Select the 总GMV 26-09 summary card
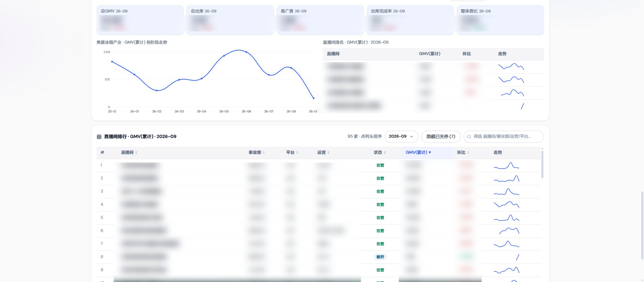The height and width of the screenshot is (282, 644). pyautogui.click(x=140, y=20)
